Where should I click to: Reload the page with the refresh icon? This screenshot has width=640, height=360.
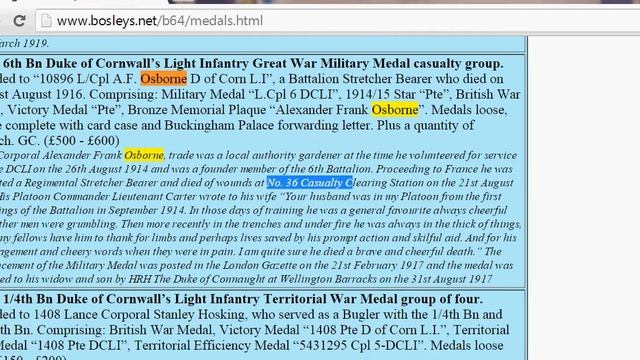[19, 20]
